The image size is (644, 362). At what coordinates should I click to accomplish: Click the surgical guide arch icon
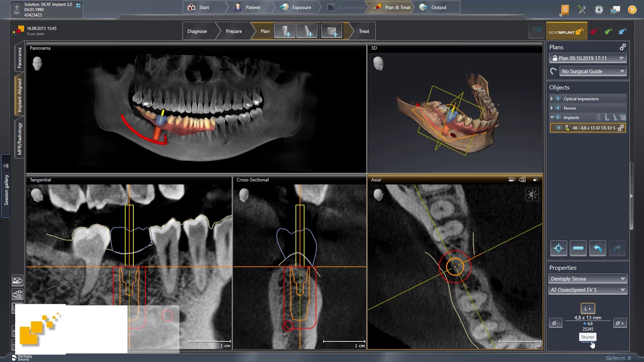tap(553, 71)
